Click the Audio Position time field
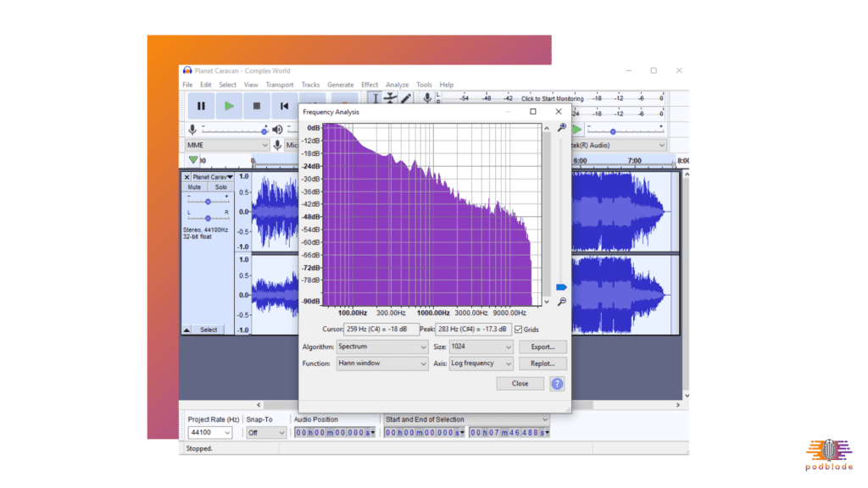 (x=335, y=433)
